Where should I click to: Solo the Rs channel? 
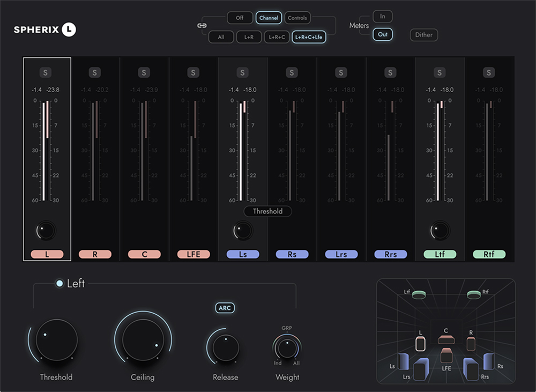click(292, 72)
